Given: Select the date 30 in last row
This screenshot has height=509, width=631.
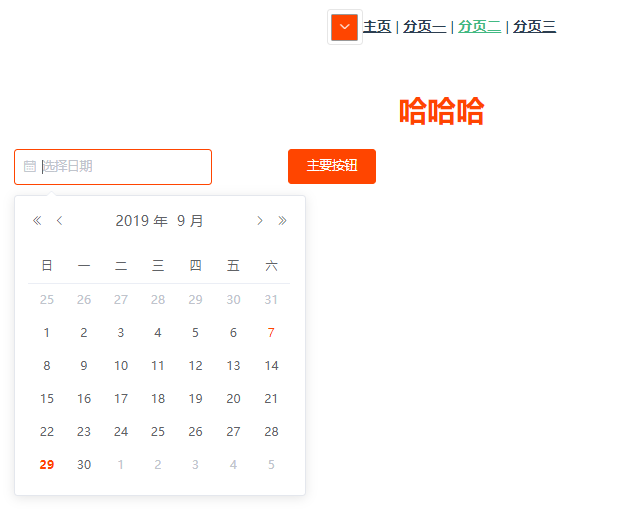Looking at the screenshot, I should 84,465.
